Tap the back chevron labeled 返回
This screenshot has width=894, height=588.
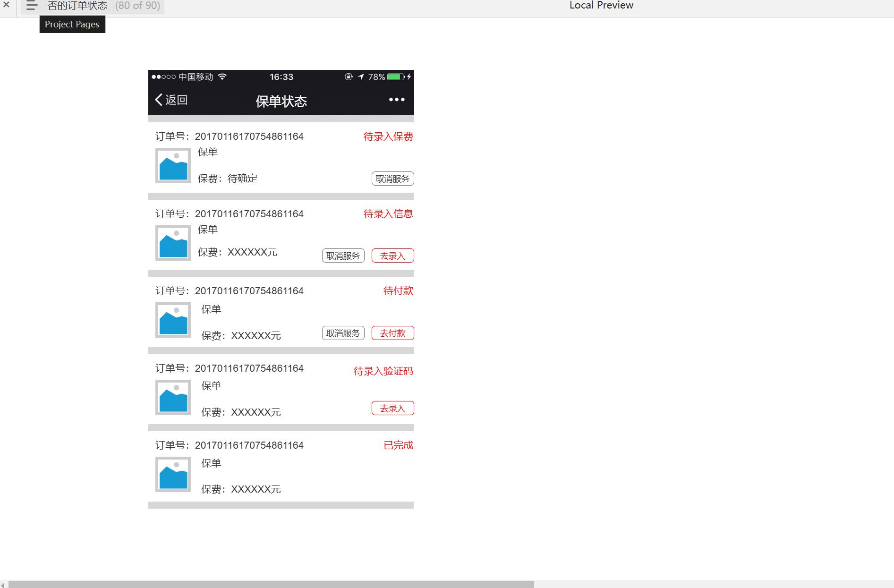pyautogui.click(x=171, y=100)
